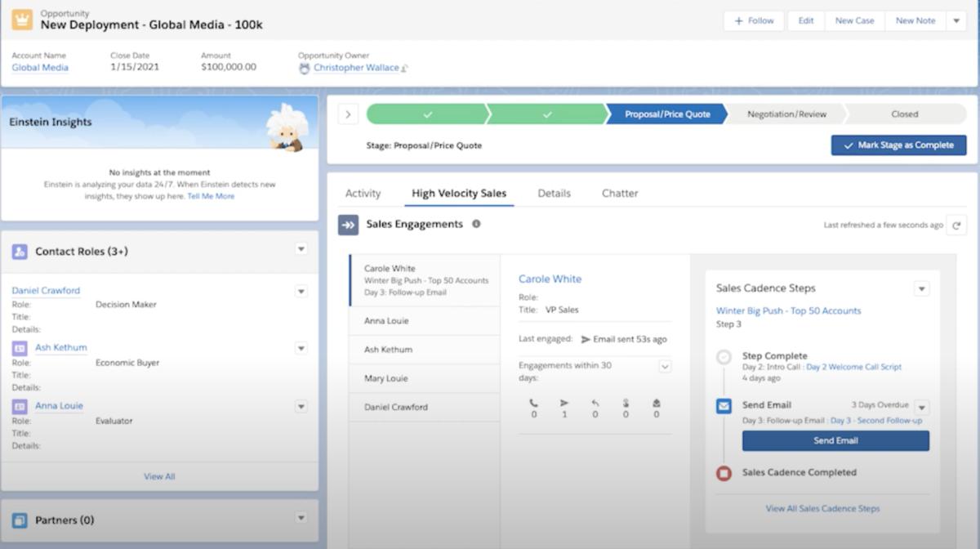Open the Details tab
Viewport: 980px width, 549px height.
pyautogui.click(x=554, y=194)
